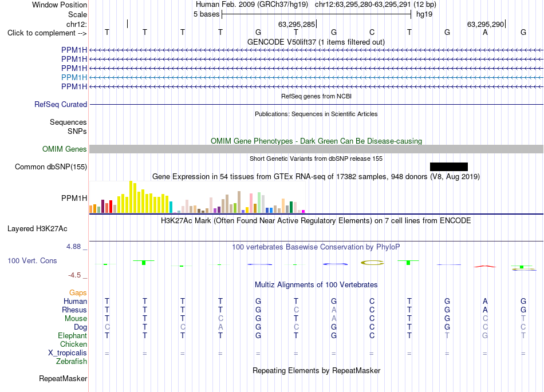
Task: Click the -4.5 PhyloP lower limit value
Action: [74, 275]
